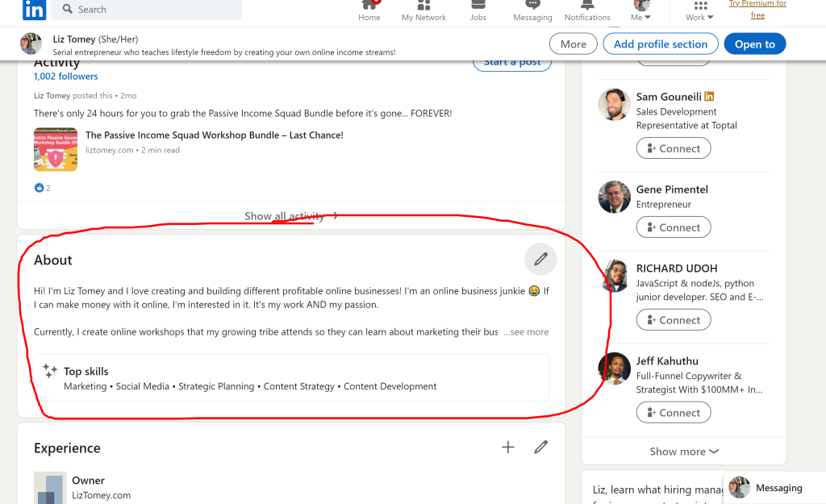Open the Messaging icon in navbar
Screen dimensions: 826x504
532,5
